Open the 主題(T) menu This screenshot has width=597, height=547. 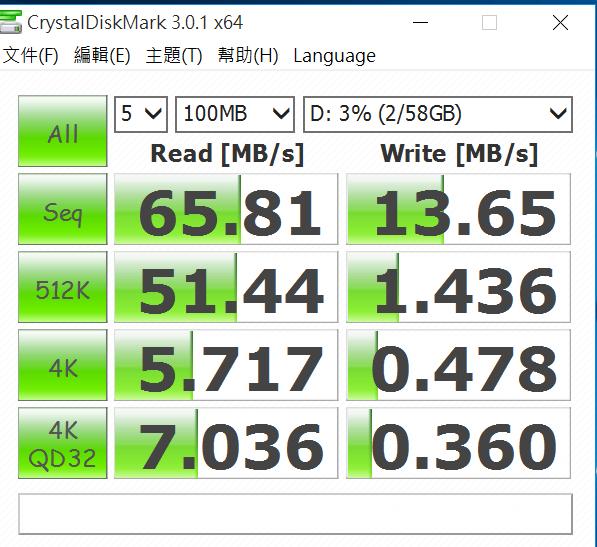174,56
